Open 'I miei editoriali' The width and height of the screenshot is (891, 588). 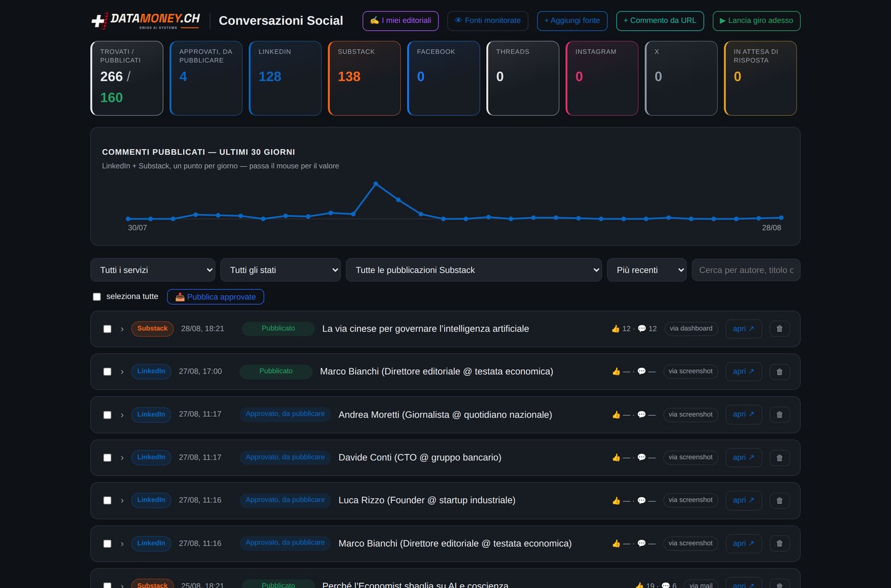[400, 21]
